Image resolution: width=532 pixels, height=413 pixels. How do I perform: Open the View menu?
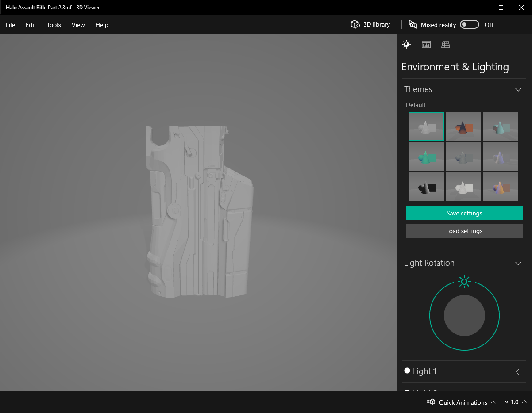[x=78, y=25]
